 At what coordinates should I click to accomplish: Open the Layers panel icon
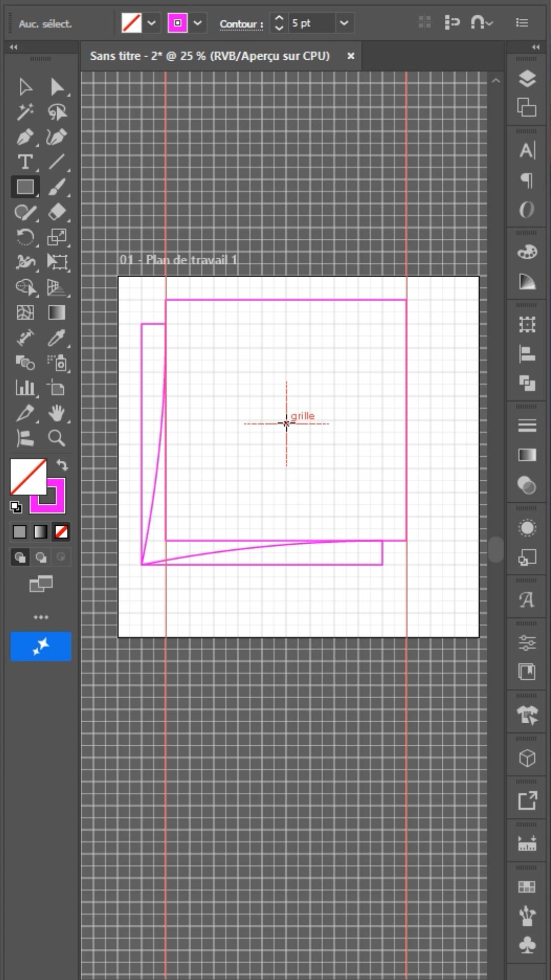click(x=527, y=79)
